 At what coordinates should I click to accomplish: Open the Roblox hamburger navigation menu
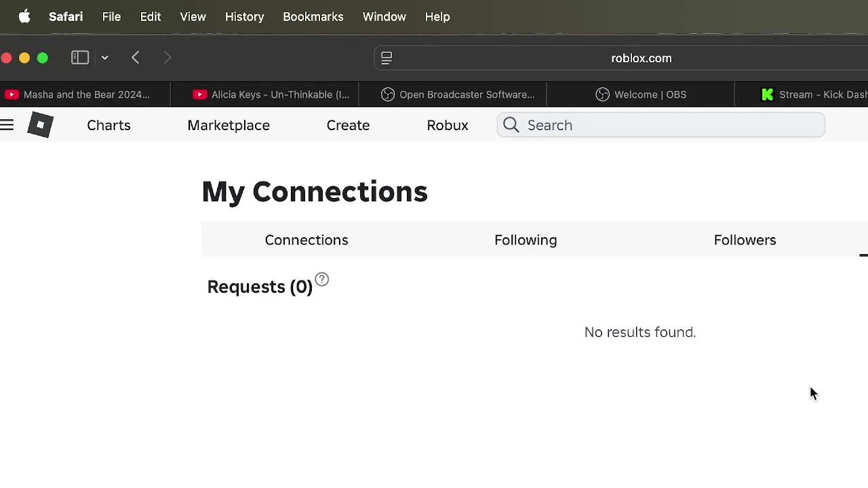click(x=7, y=125)
